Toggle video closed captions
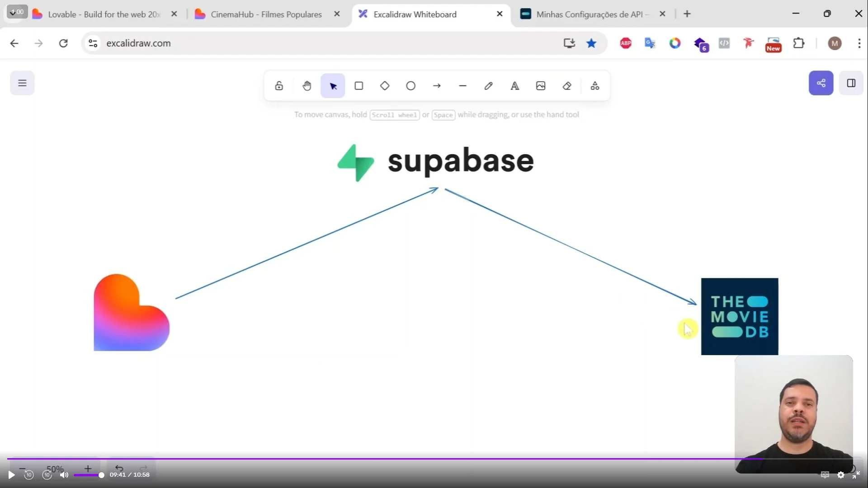Viewport: 868px width, 488px height. coord(825,475)
